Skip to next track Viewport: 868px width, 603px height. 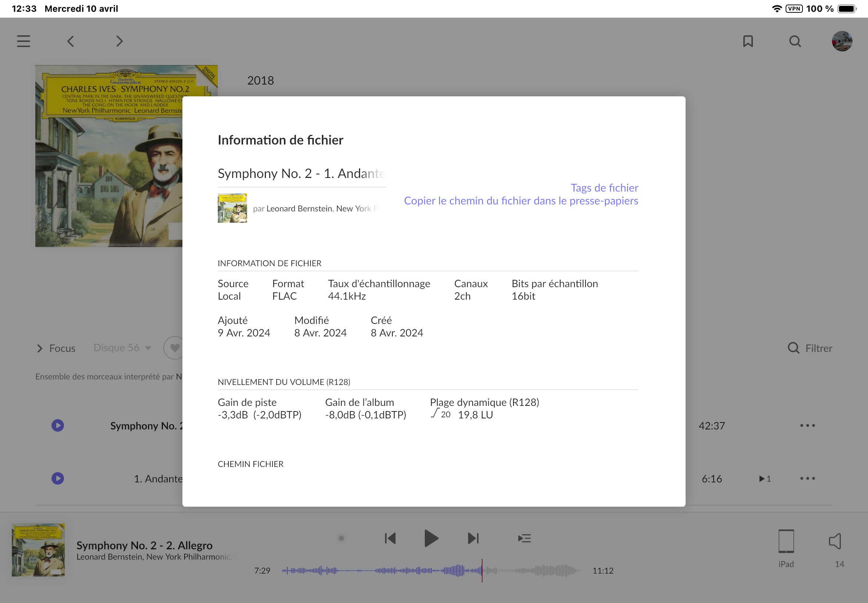(x=473, y=538)
